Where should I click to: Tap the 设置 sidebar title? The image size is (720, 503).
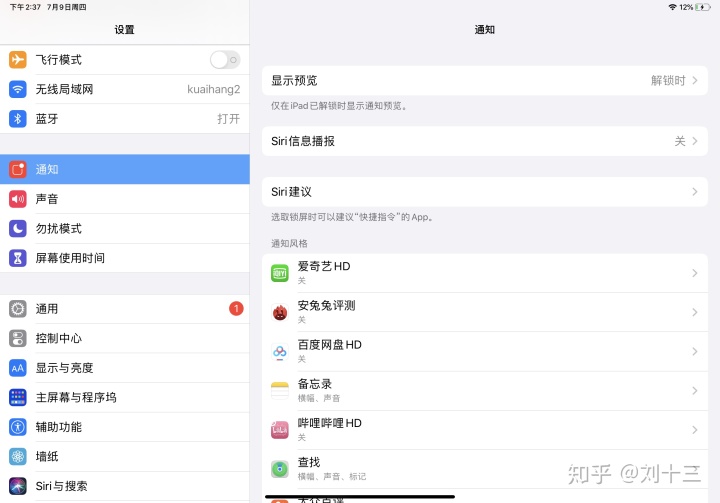click(124, 30)
